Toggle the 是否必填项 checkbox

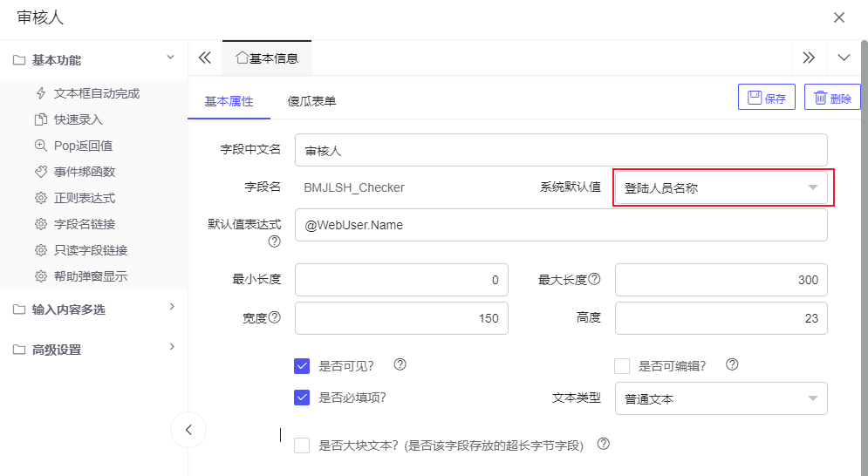[303, 398]
